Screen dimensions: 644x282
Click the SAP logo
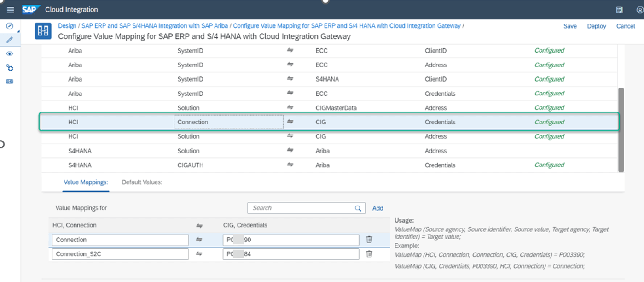click(31, 10)
